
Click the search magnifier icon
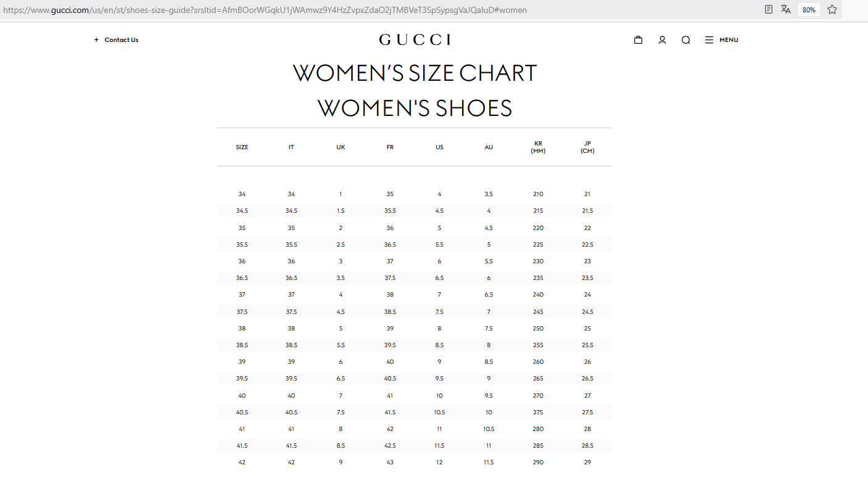pyautogui.click(x=685, y=40)
